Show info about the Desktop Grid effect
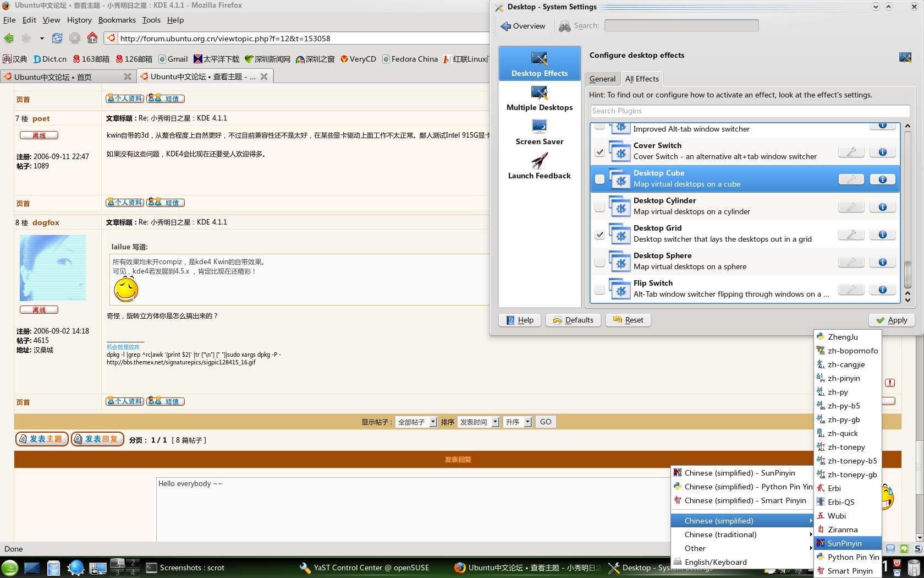Screen dimensions: 924x578 point(882,235)
